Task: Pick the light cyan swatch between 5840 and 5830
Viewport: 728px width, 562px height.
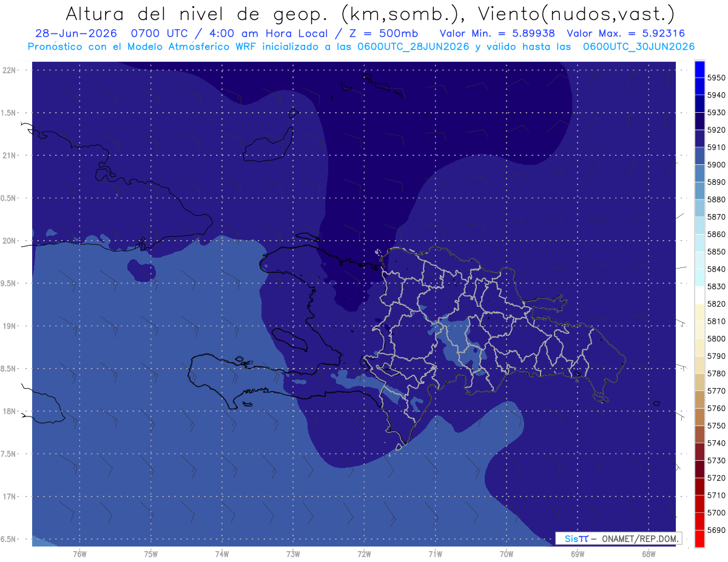Action: [x=699, y=278]
